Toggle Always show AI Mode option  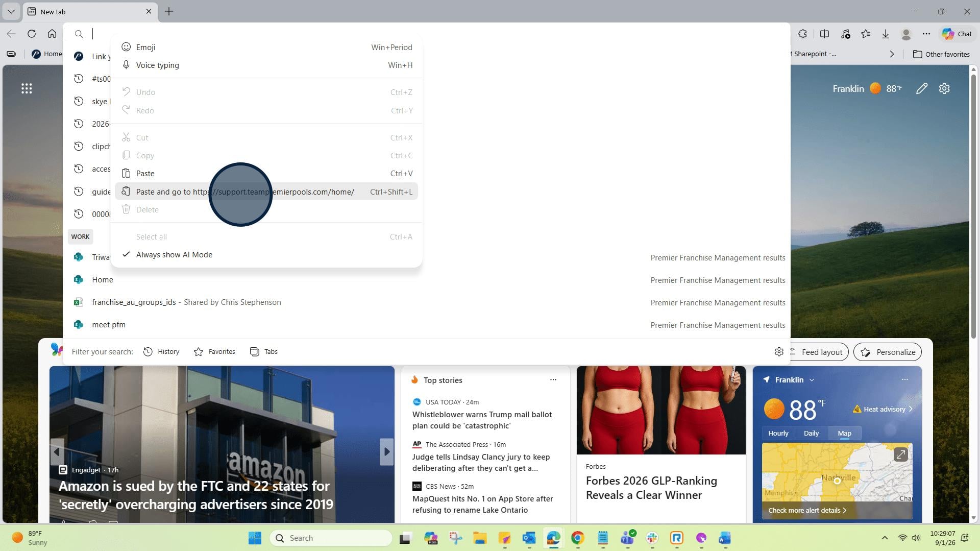pos(266,255)
